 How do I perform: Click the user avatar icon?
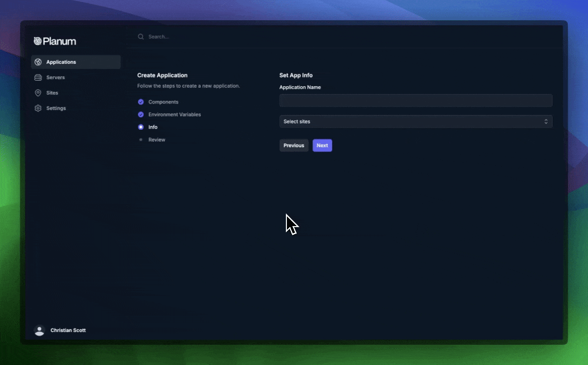coord(40,330)
